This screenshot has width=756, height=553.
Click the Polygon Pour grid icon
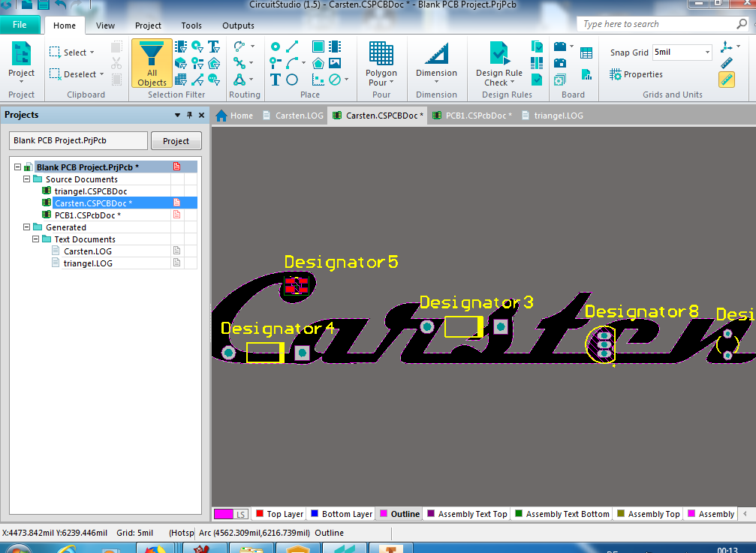point(381,53)
